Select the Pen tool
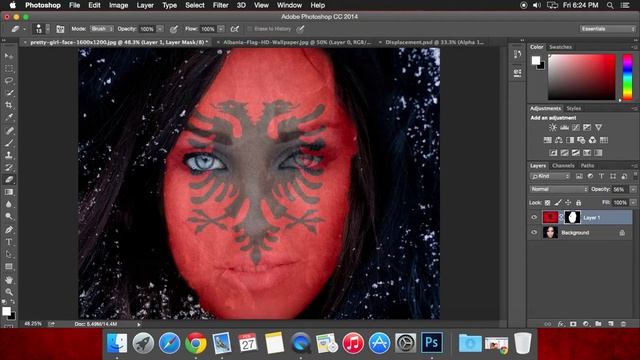This screenshot has height=360, width=640. coord(9,229)
